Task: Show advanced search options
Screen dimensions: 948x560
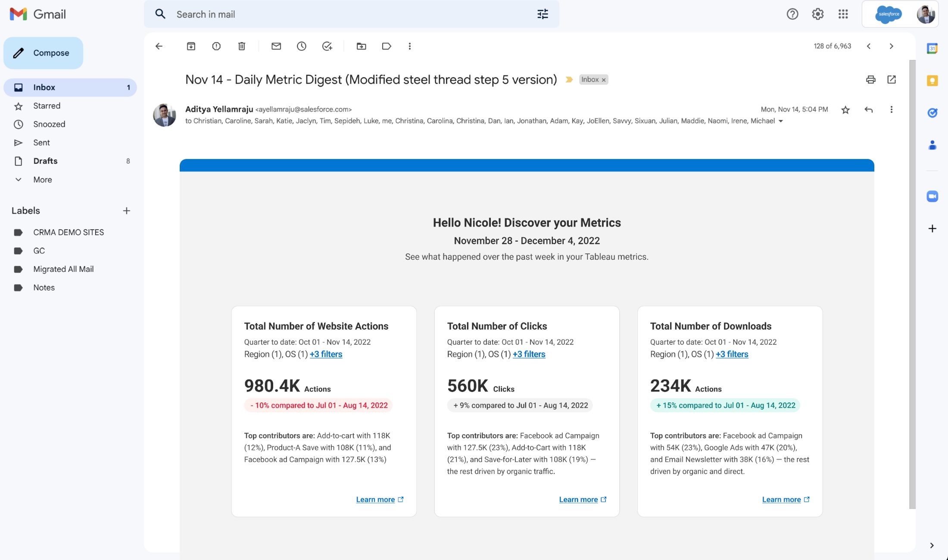Action: pyautogui.click(x=543, y=14)
